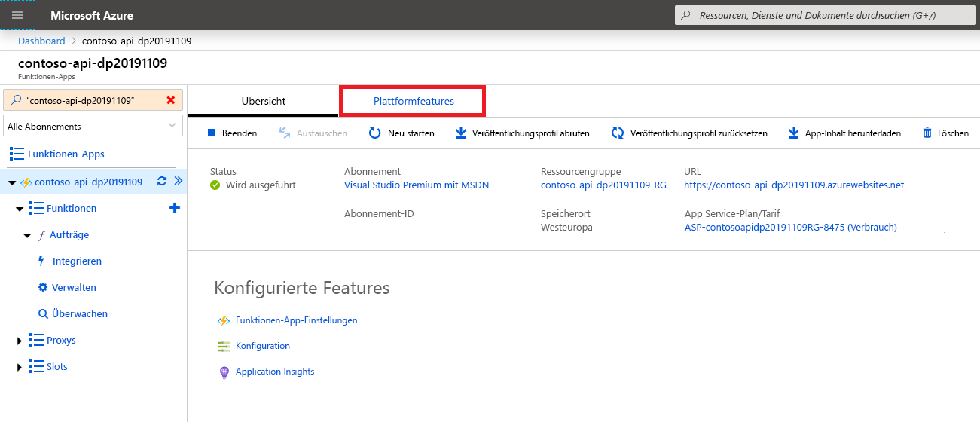This screenshot has height=422, width=980.
Task: Stop the app with Beenden
Action: tap(232, 133)
